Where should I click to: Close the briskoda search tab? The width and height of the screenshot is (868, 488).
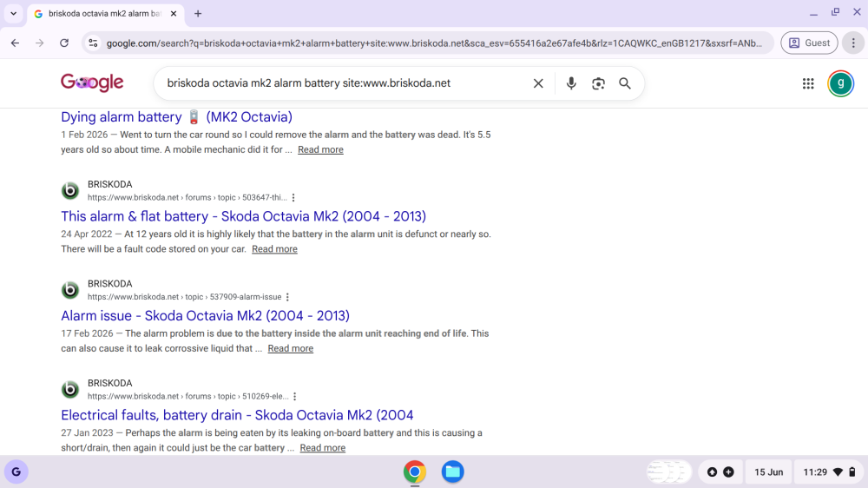[x=174, y=13]
